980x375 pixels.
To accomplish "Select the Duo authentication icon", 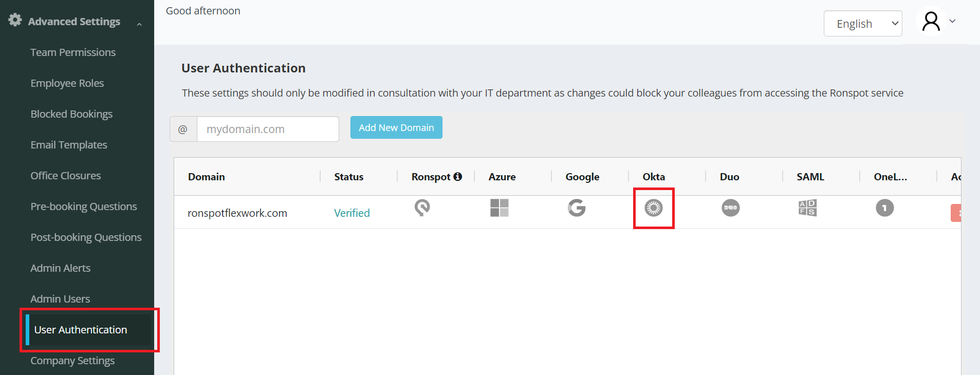I will point(730,208).
